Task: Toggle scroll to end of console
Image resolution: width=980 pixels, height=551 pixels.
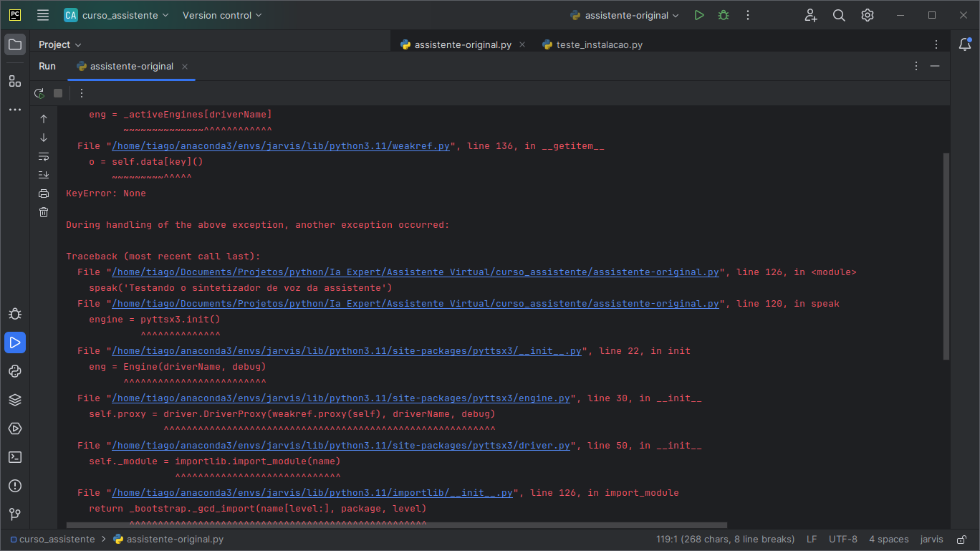Action: click(44, 175)
